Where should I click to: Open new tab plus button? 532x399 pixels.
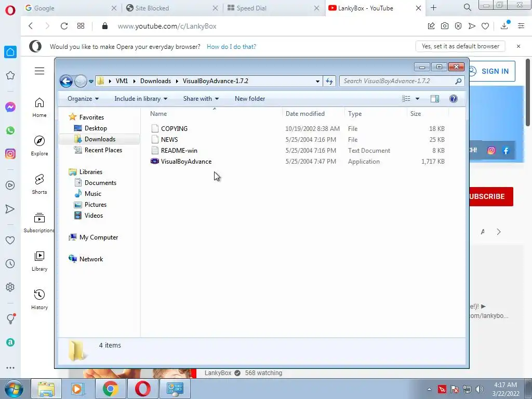tap(434, 7)
